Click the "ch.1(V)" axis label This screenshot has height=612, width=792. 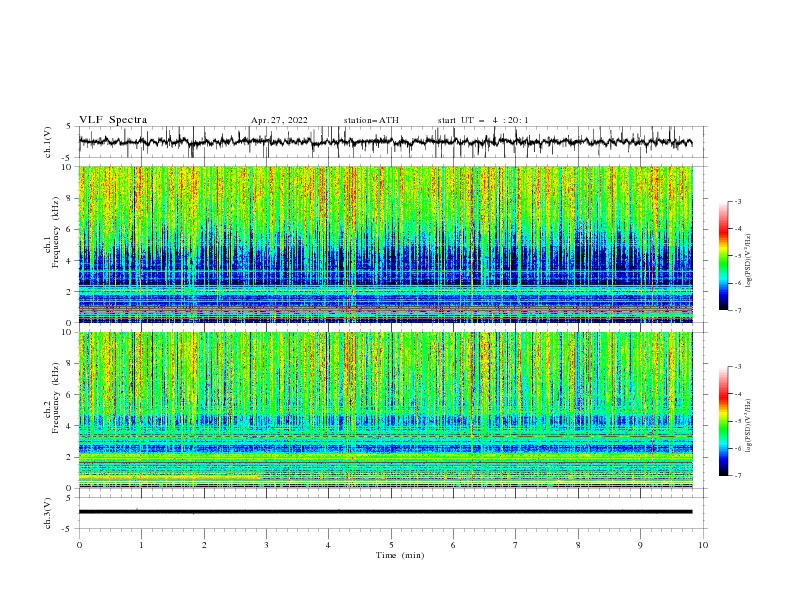(x=48, y=142)
